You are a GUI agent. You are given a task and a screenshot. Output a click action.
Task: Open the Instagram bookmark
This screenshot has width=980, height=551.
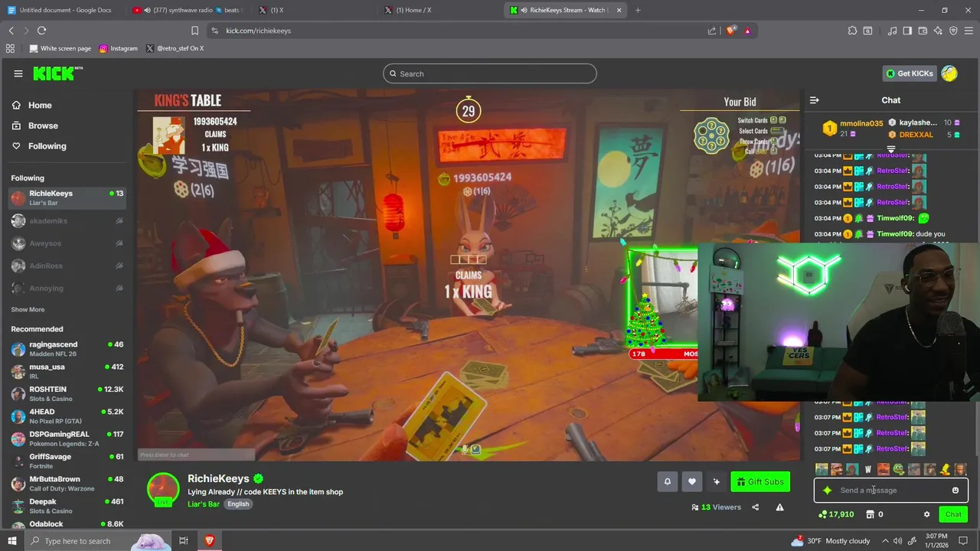click(x=119, y=48)
